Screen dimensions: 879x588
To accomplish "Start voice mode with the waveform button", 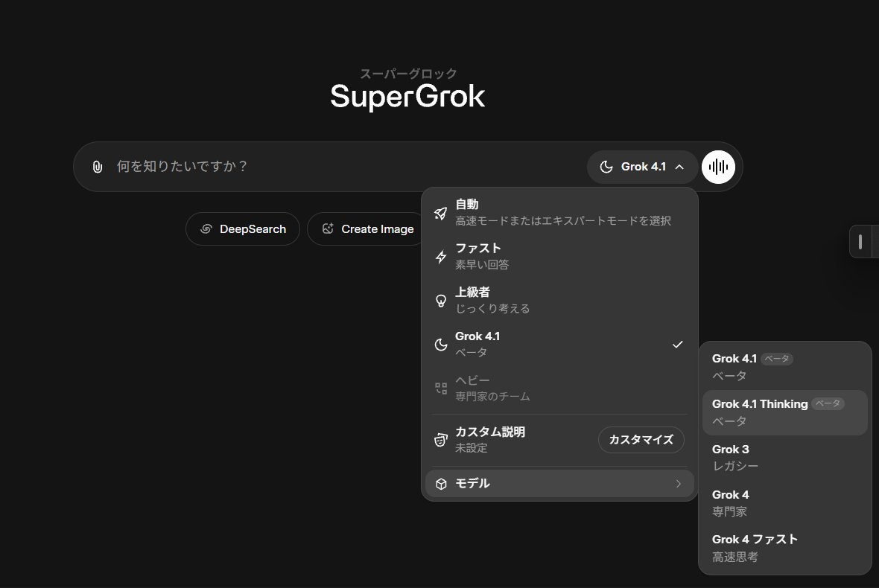I will (x=718, y=167).
